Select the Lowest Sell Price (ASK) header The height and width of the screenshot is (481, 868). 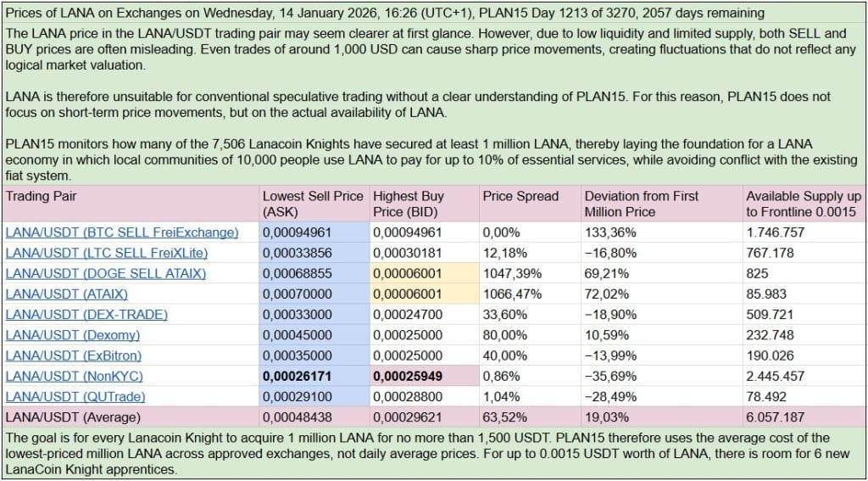pyautogui.click(x=313, y=204)
